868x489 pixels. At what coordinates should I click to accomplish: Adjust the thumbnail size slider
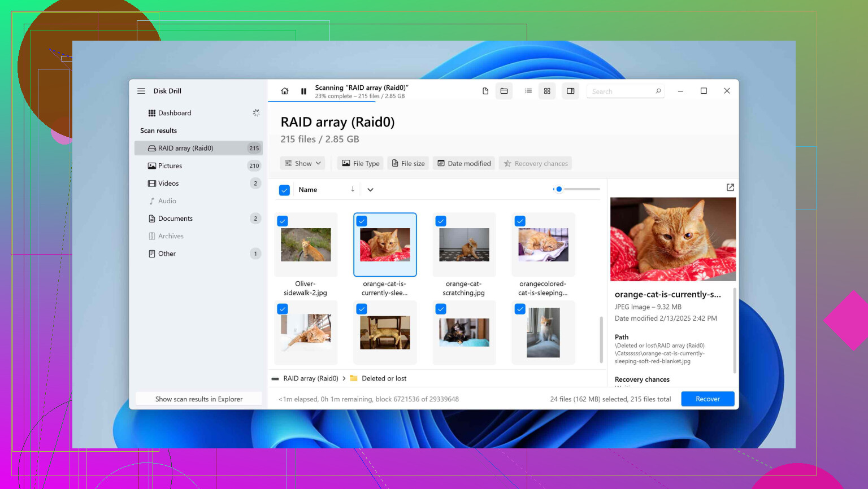(x=559, y=189)
